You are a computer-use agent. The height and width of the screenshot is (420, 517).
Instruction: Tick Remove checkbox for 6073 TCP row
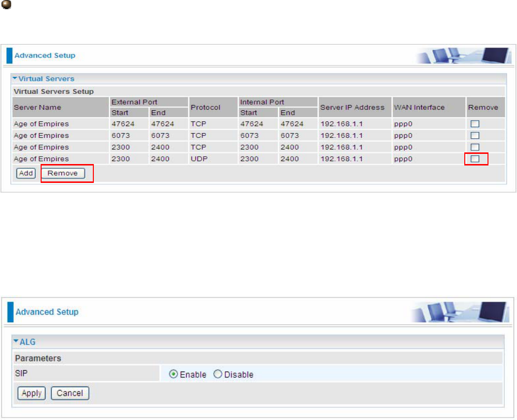click(475, 135)
